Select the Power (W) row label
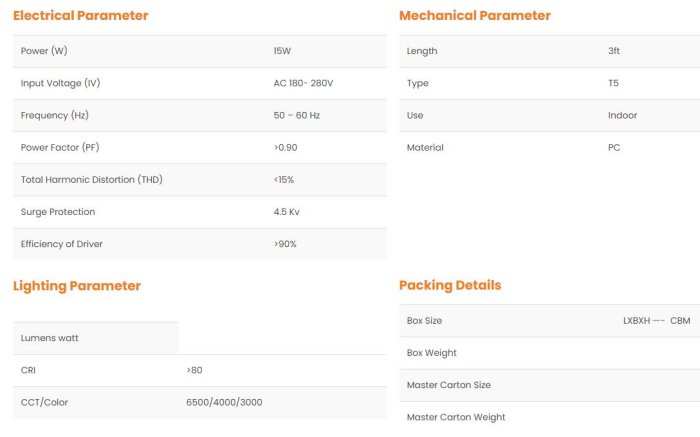Screen dimensions: 700x437 pyautogui.click(x=44, y=51)
